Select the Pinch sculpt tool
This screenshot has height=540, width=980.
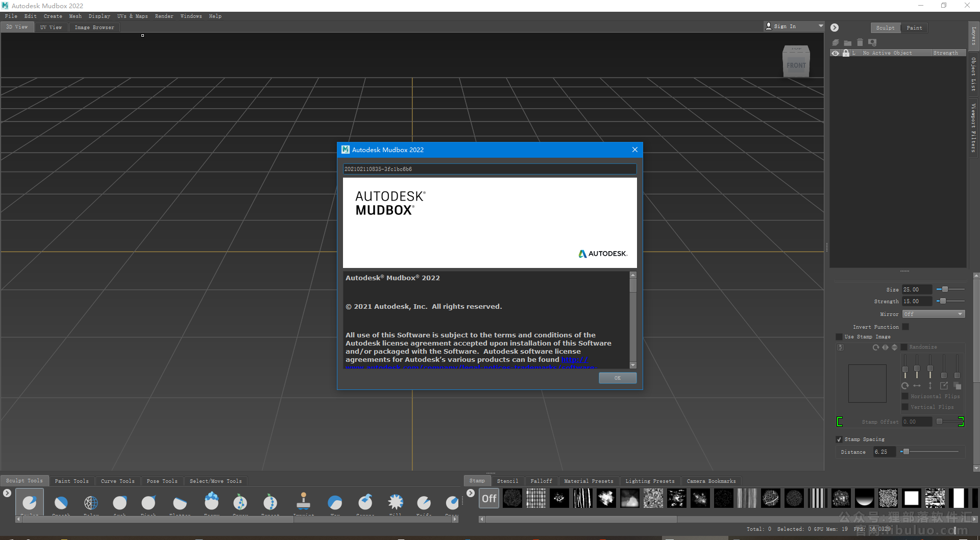point(149,503)
